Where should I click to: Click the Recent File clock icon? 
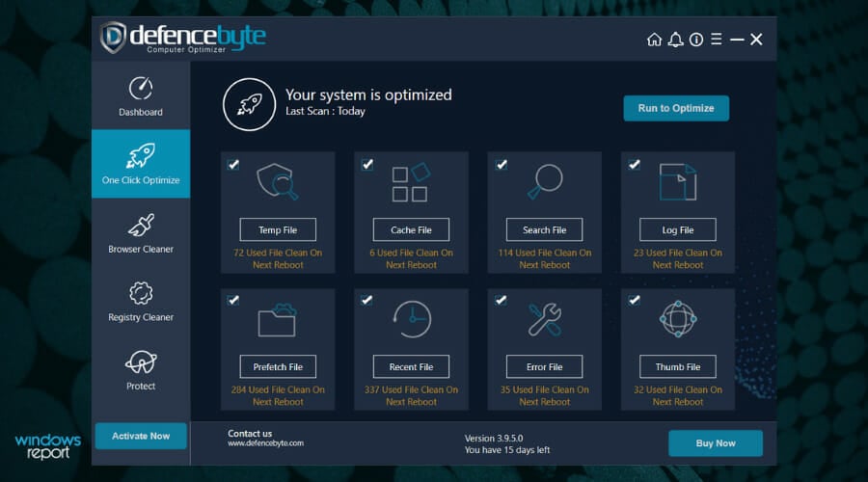tap(411, 319)
